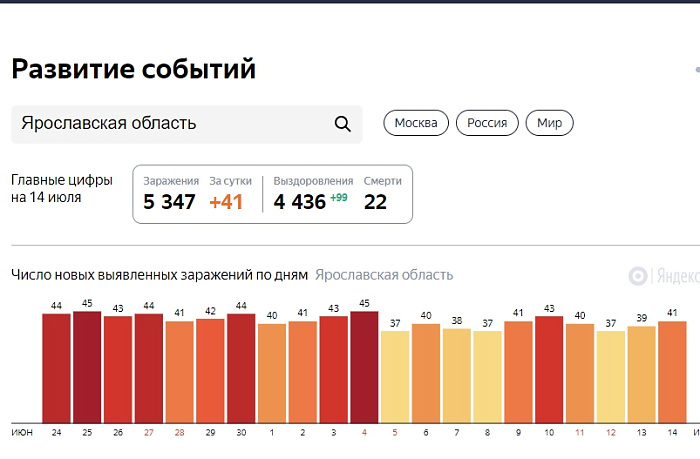
Task: Click the June 24 bar
Action: pyautogui.click(x=56, y=368)
